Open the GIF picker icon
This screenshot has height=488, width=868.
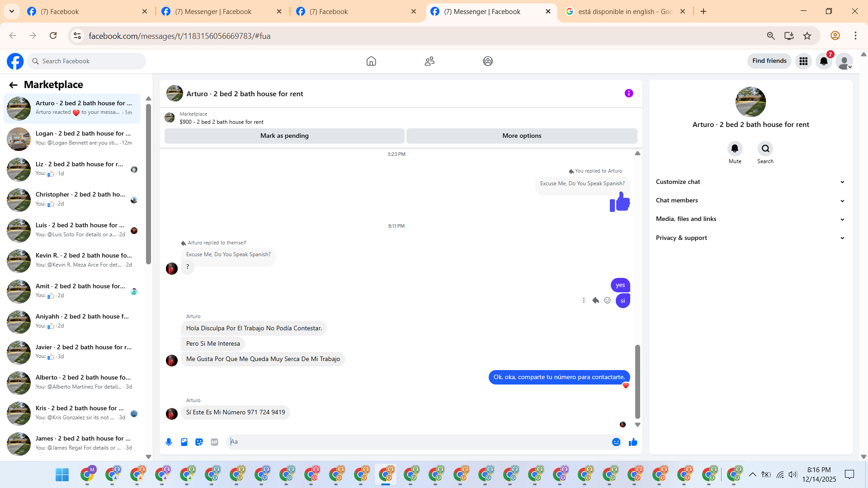214,442
